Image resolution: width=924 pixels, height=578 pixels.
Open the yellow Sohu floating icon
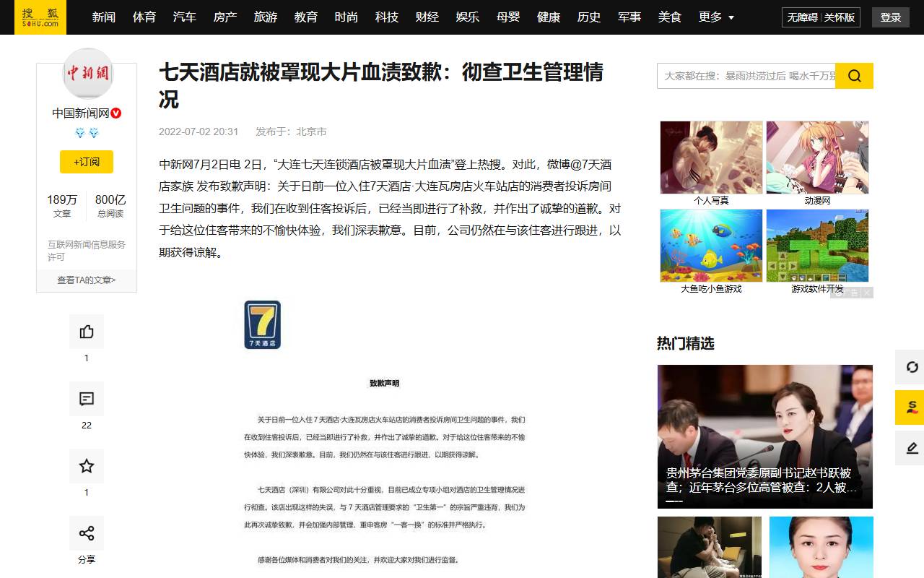tap(910, 407)
